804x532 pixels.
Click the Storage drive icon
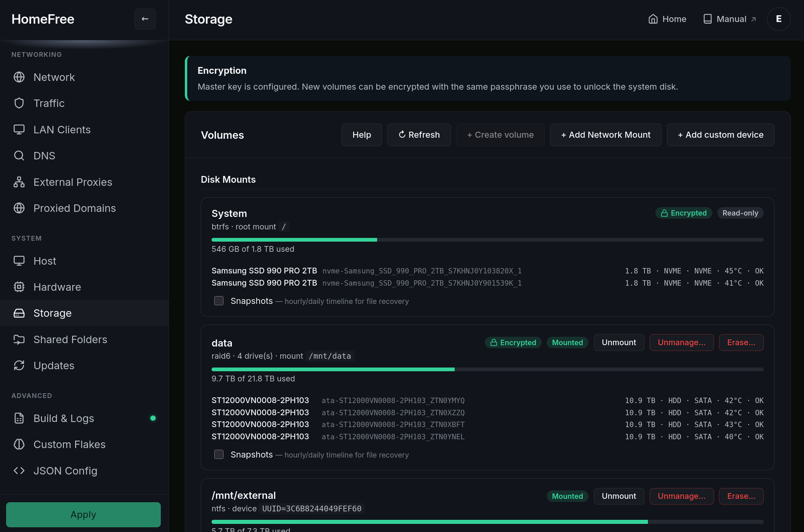coord(19,313)
